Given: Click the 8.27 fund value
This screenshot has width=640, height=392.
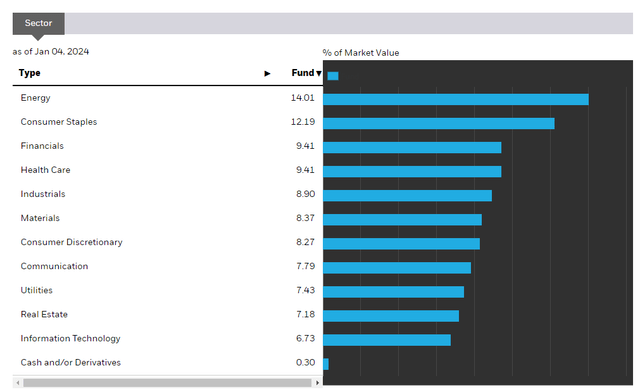Looking at the screenshot, I should [x=305, y=242].
